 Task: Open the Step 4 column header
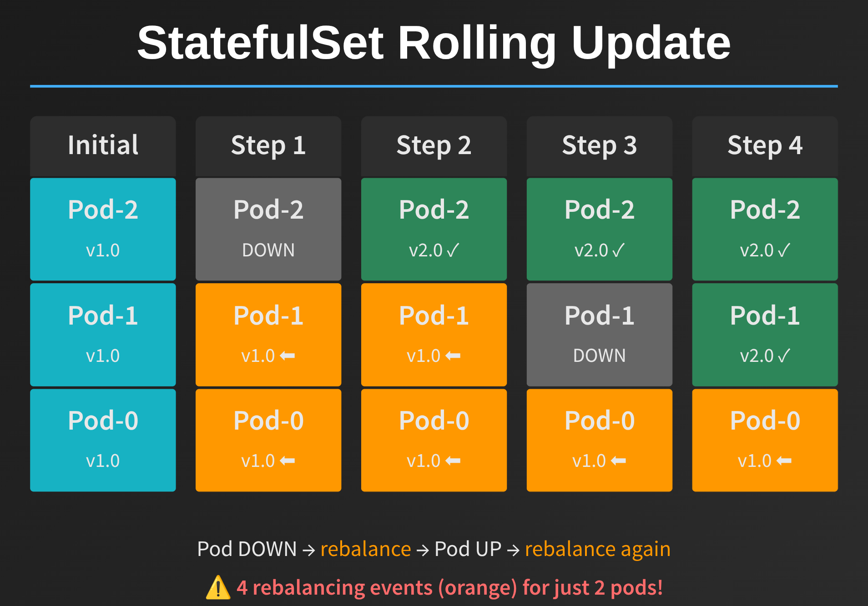(765, 145)
